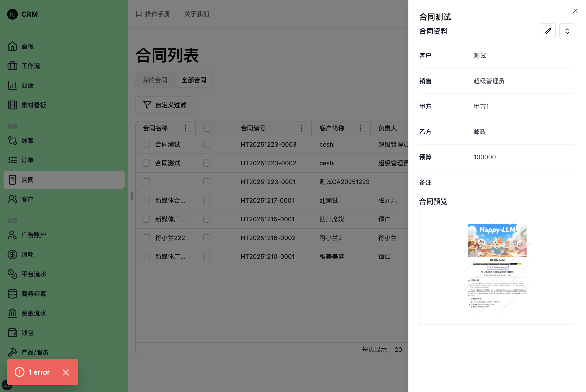This screenshot has width=586, height=392.
Task: Expand the contract detail panel fully
Action: coord(567,31)
